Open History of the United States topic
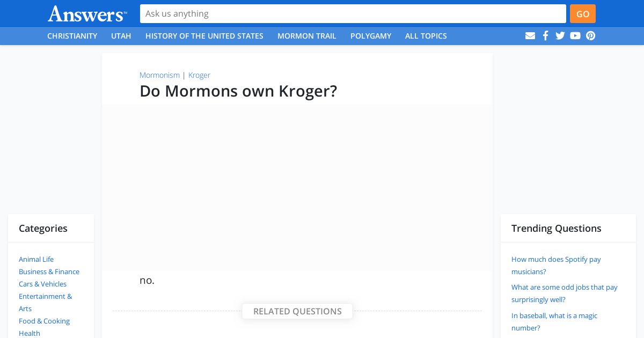Image resolution: width=644 pixels, height=338 pixels. [x=204, y=36]
